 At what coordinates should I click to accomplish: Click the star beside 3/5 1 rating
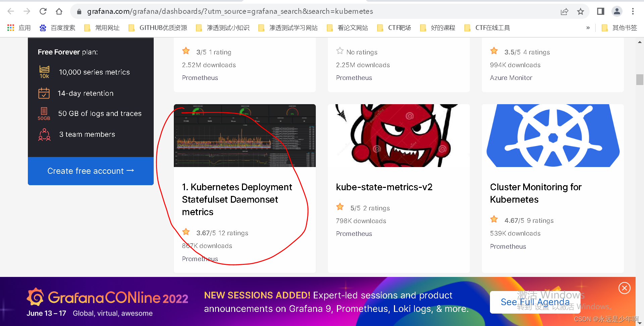pyautogui.click(x=186, y=51)
